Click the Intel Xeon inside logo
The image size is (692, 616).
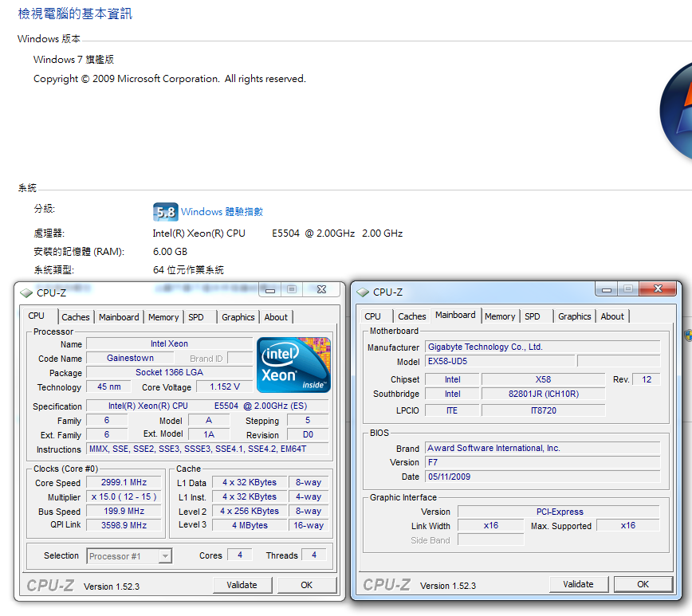[293, 365]
